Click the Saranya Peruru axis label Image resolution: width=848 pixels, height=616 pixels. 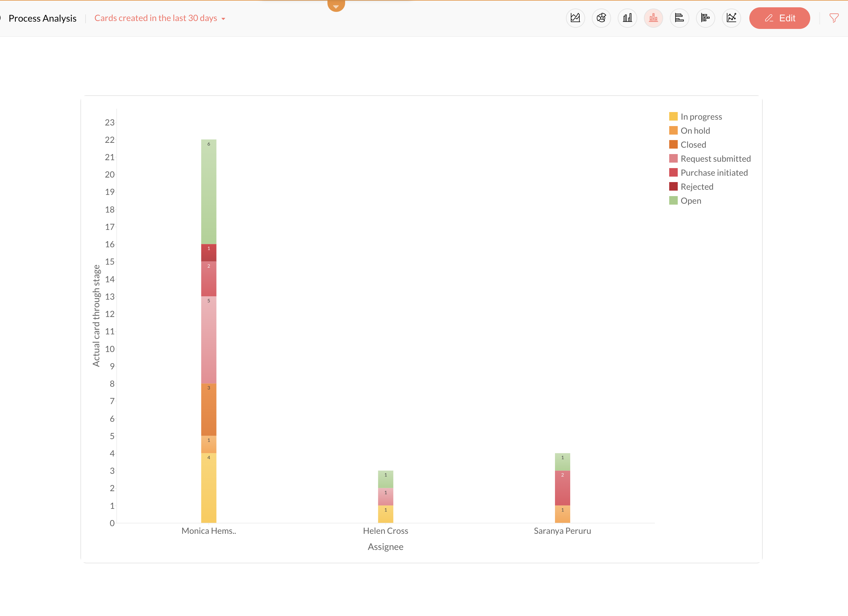click(562, 531)
